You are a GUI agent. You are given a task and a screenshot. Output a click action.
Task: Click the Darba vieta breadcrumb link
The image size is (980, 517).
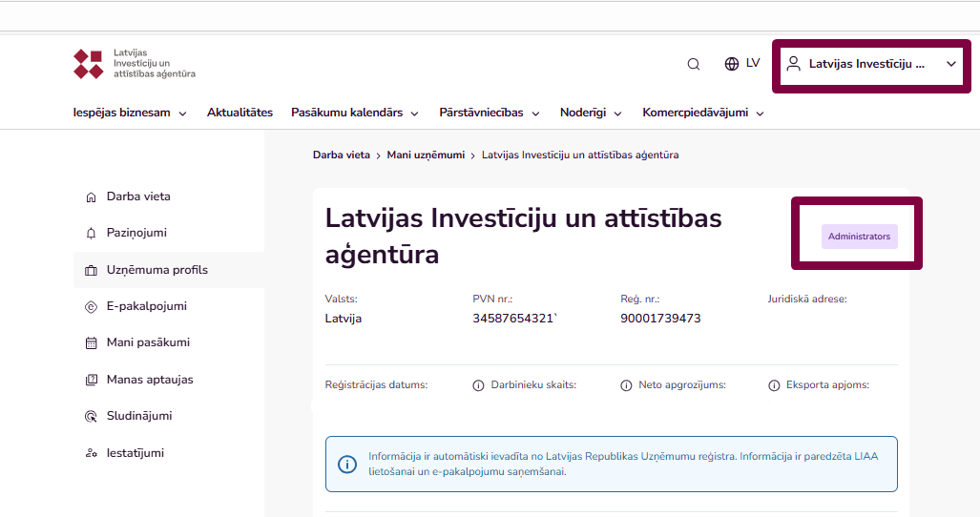coord(341,155)
